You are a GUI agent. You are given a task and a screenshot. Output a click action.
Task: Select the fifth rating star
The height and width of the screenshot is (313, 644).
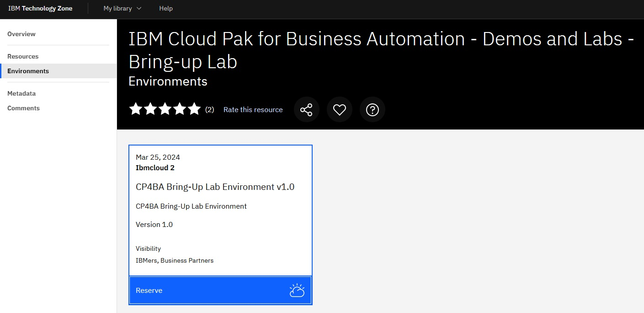click(x=194, y=109)
